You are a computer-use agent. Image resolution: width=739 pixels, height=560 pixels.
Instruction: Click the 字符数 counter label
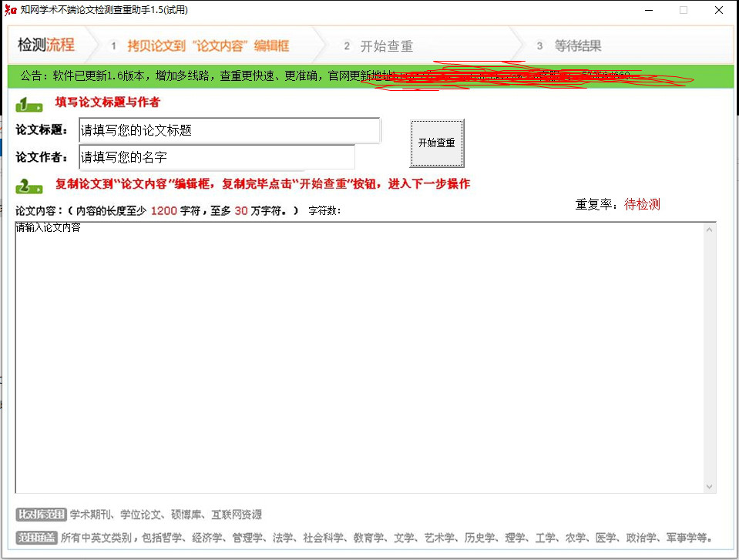[x=324, y=210]
